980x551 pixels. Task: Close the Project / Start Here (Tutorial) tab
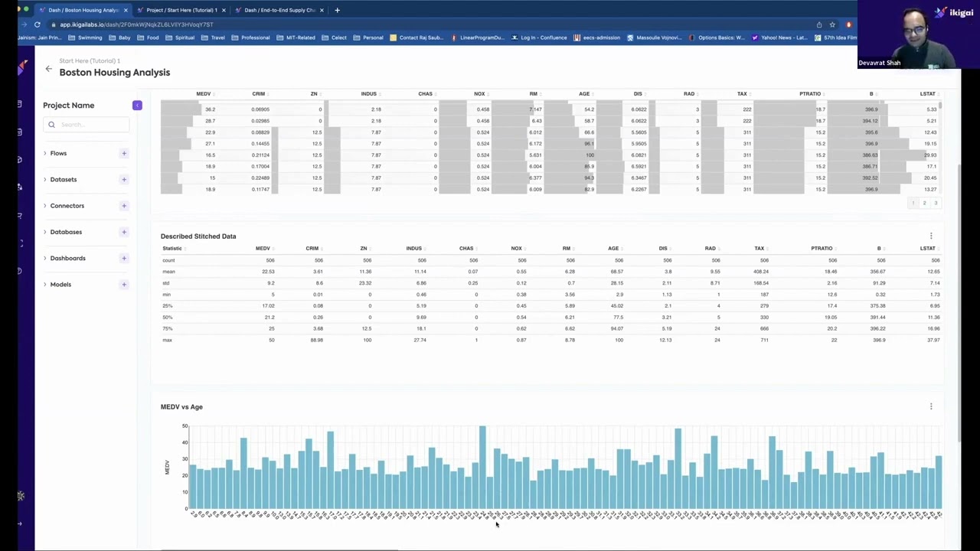pyautogui.click(x=224, y=10)
